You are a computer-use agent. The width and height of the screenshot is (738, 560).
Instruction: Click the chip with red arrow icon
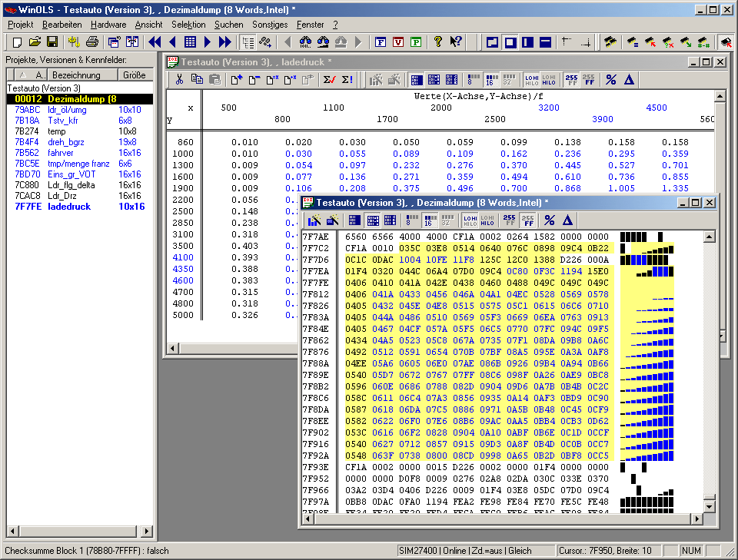coord(650,42)
